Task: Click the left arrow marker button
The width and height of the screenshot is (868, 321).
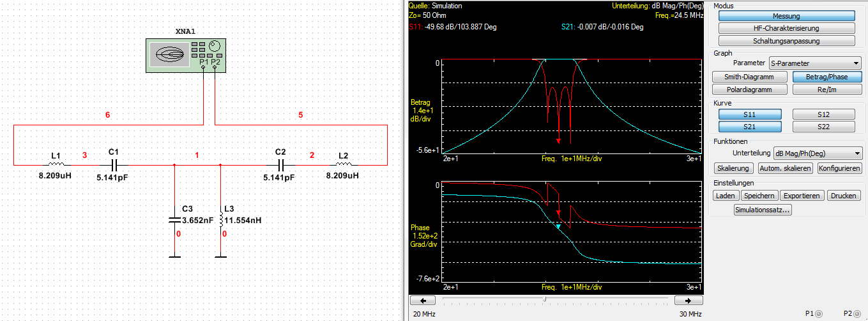Action: (423, 300)
